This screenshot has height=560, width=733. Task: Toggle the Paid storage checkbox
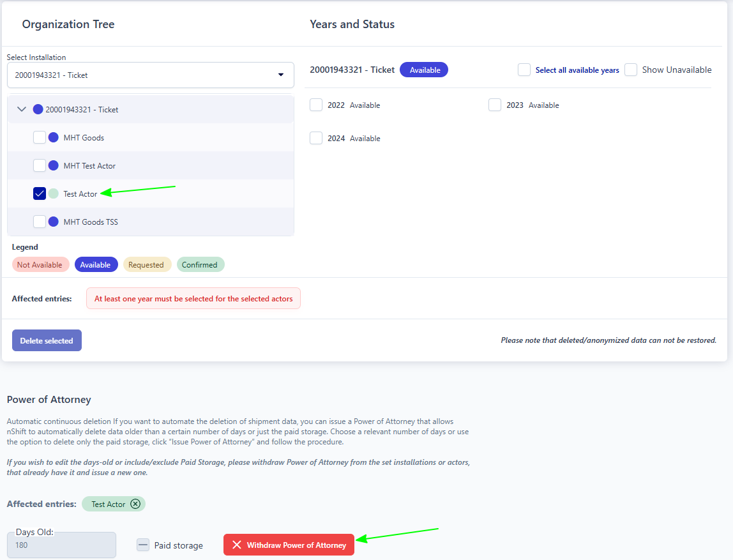[143, 545]
